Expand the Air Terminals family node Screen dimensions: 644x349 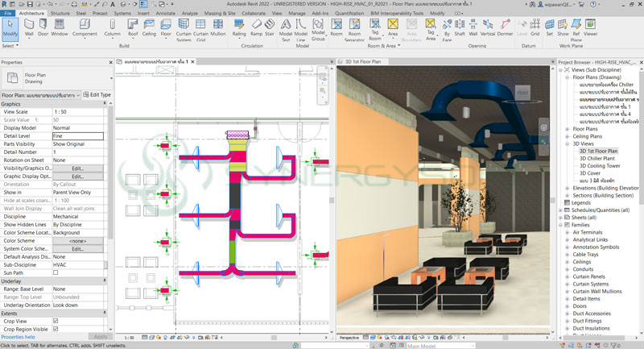(x=567, y=232)
